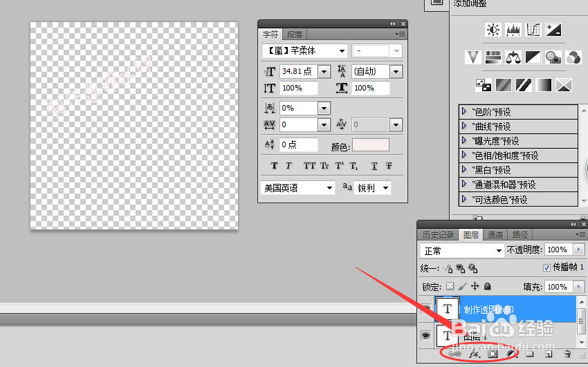Open the text 颜色 color swatch

[x=371, y=145]
